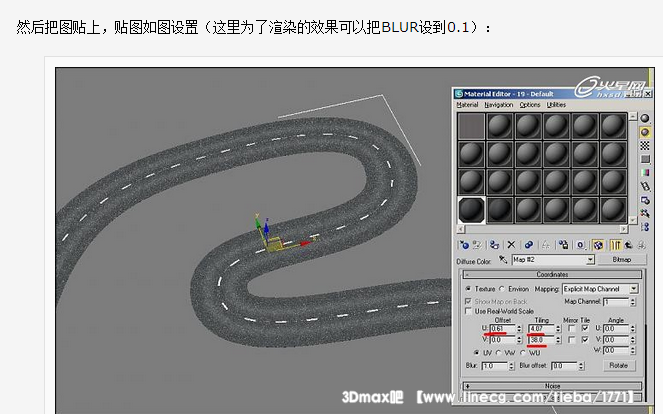Click the Make Material Copy icon

coord(529,245)
